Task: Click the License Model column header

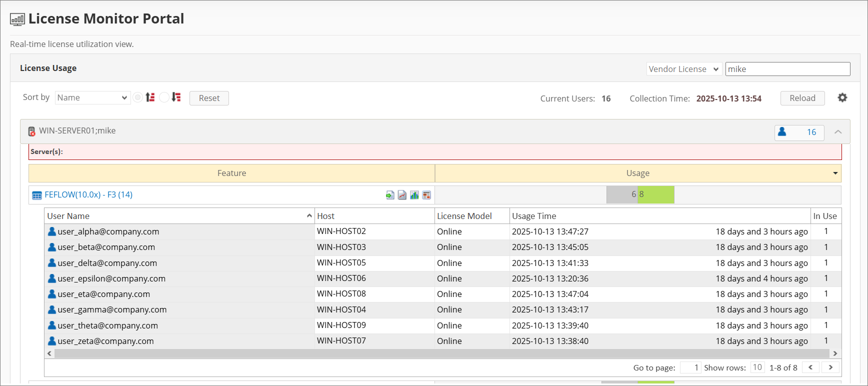Action: point(472,216)
